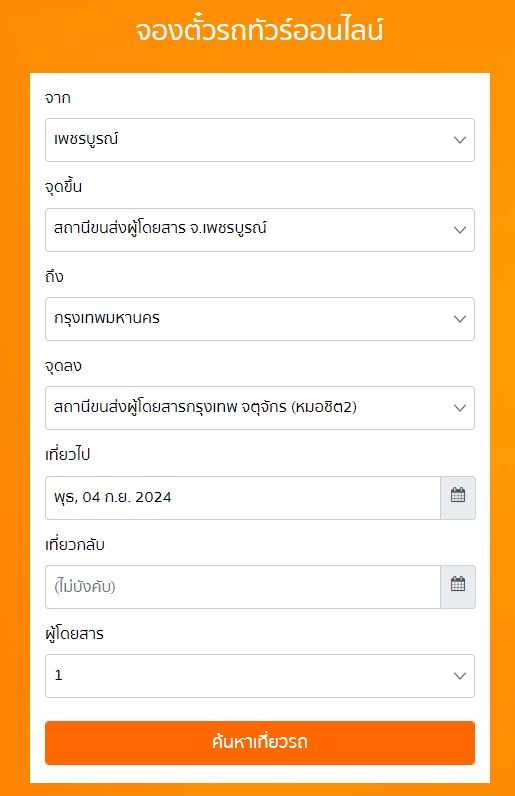Image resolution: width=515 pixels, height=796 pixels.
Task: Click the chevron arrow in the passenger count field
Action: (460, 676)
